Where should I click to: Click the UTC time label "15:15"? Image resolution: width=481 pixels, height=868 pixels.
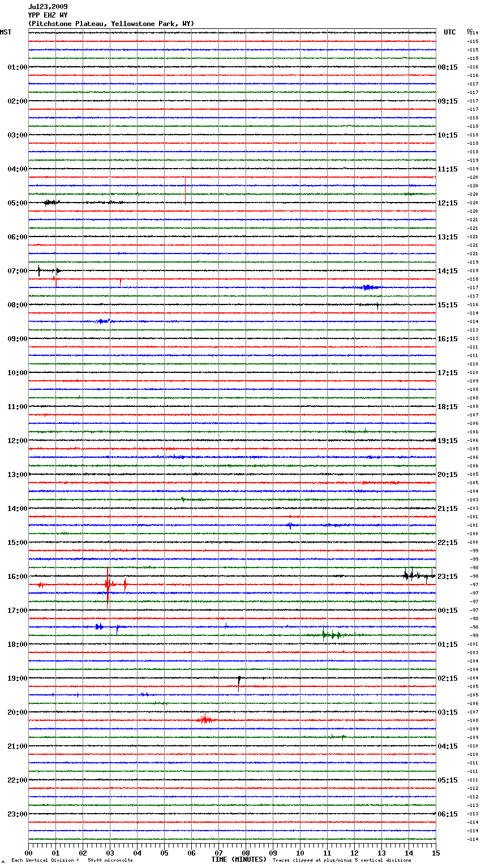click(448, 305)
